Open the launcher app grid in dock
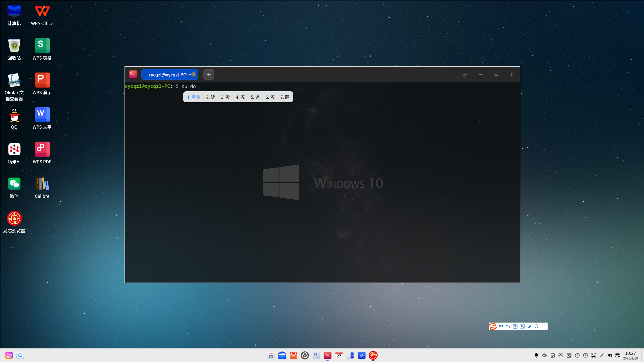 coord(271,355)
